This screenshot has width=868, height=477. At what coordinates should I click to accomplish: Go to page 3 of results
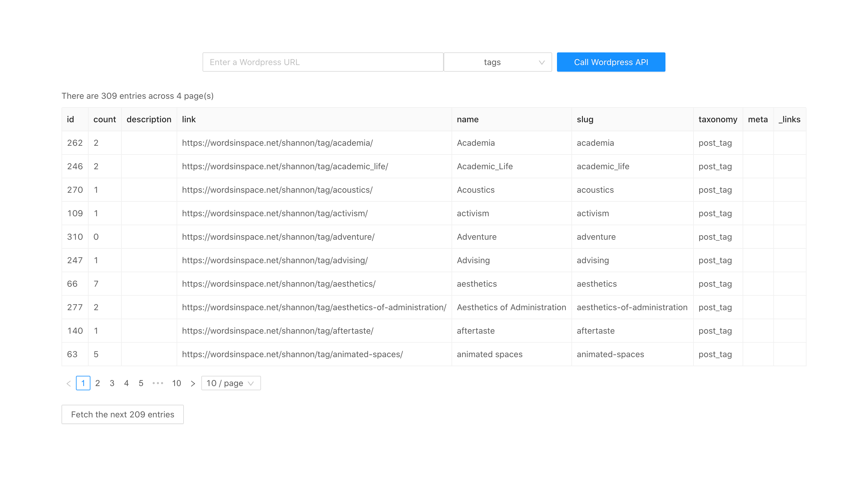(x=112, y=383)
